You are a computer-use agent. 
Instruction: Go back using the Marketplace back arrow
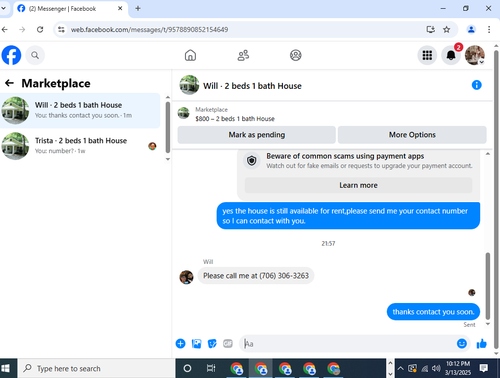(10, 83)
